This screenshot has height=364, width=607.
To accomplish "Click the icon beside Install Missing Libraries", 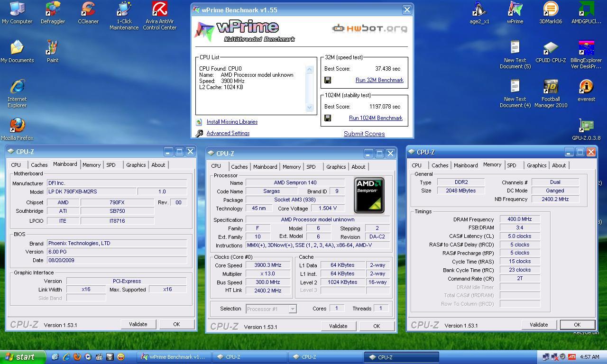I will (x=199, y=122).
